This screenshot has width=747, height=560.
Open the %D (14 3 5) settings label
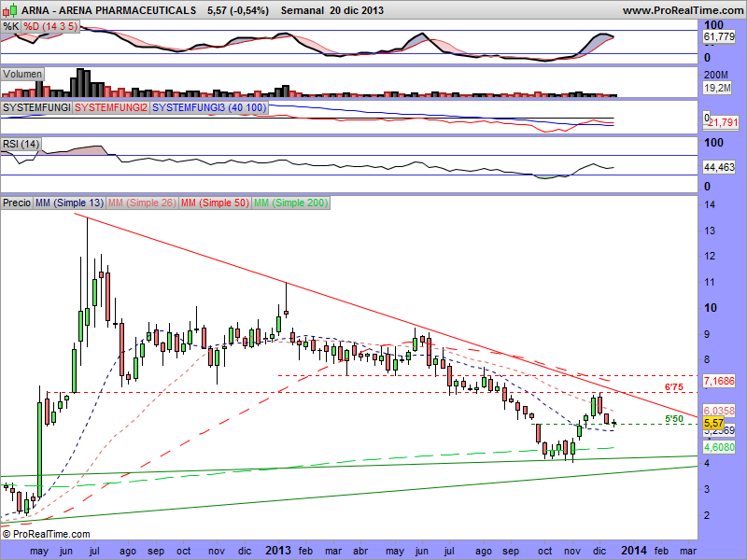tap(50, 26)
